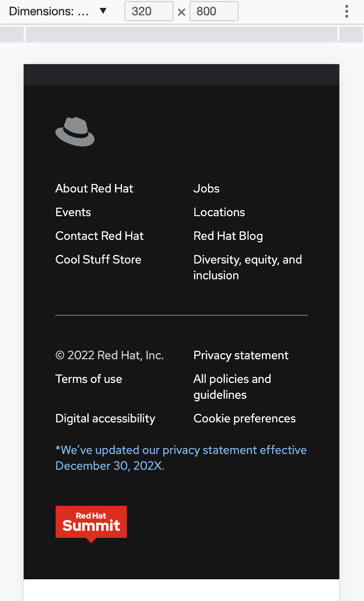Visit the Cool Stuff Store
The width and height of the screenshot is (364, 601).
pos(98,260)
